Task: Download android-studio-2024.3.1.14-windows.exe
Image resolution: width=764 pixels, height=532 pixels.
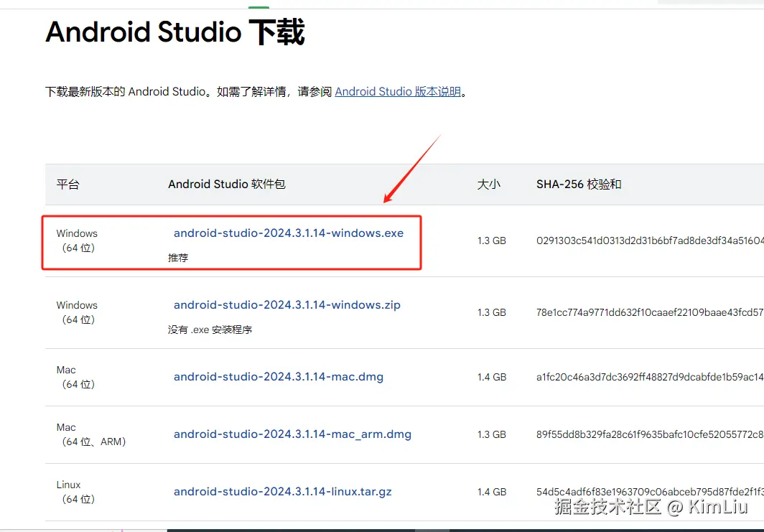Action: pos(289,233)
